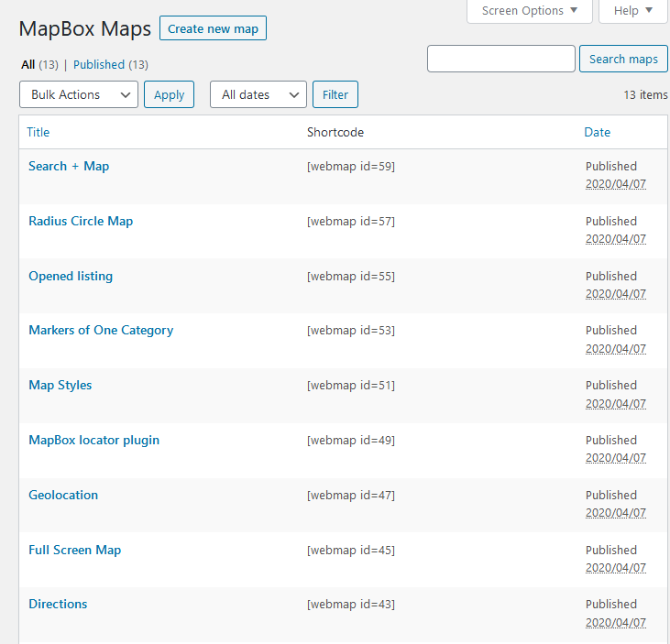
Task: Click the Apply button
Action: (170, 94)
